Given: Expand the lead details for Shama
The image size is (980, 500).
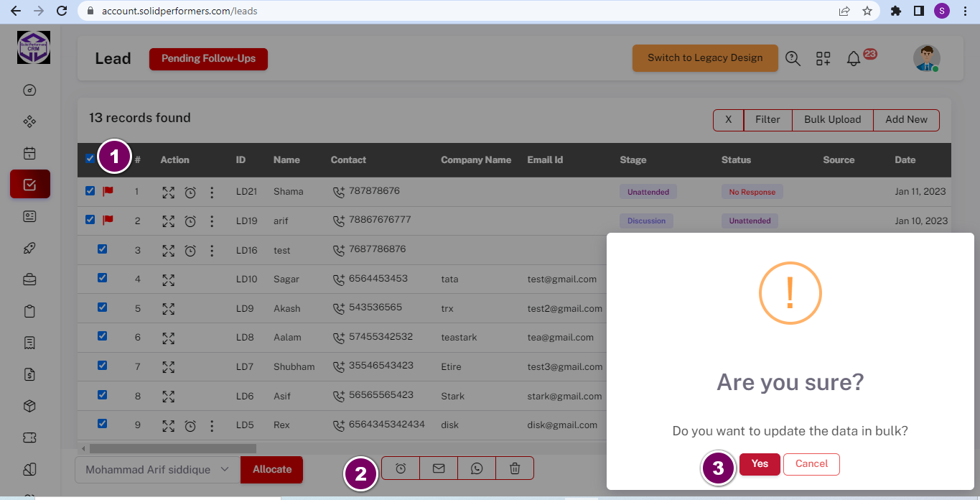Looking at the screenshot, I should 169,192.
